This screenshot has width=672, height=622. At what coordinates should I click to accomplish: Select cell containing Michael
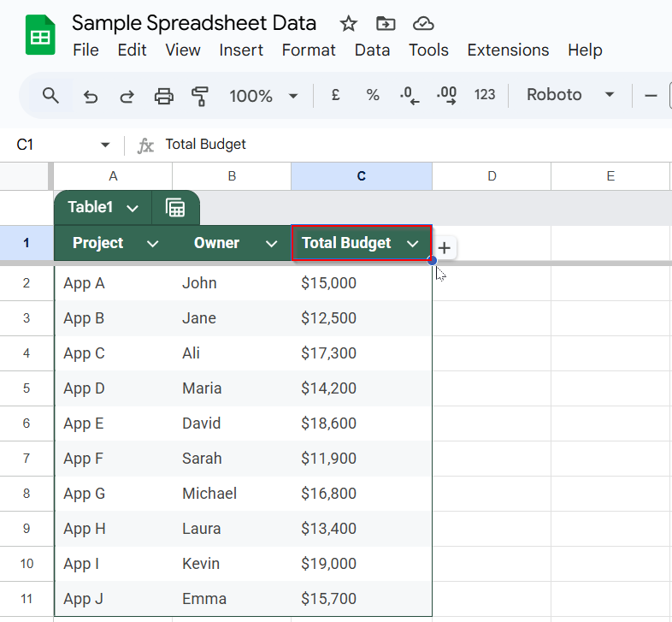pos(232,494)
